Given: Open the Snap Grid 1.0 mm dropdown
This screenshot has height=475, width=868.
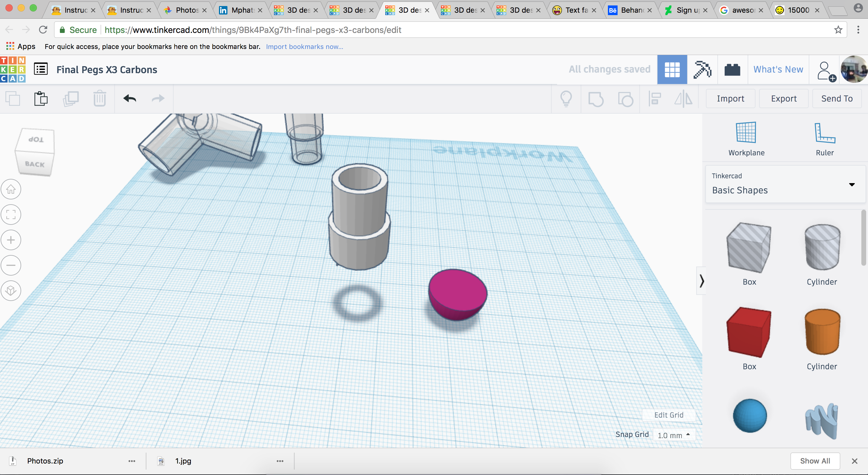Looking at the screenshot, I should (674, 435).
